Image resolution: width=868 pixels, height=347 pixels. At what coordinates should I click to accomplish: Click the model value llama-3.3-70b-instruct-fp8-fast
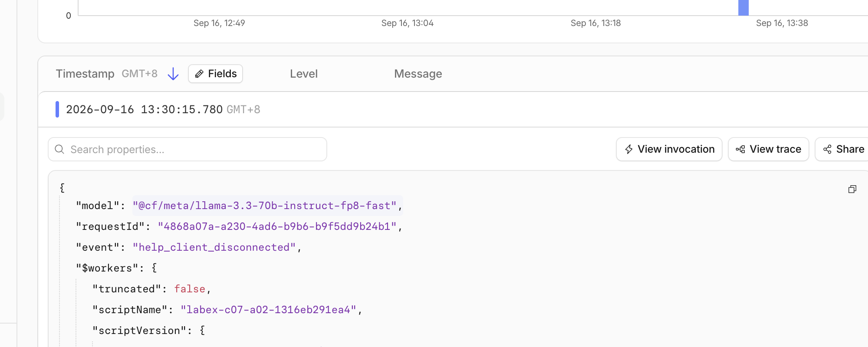(265, 206)
